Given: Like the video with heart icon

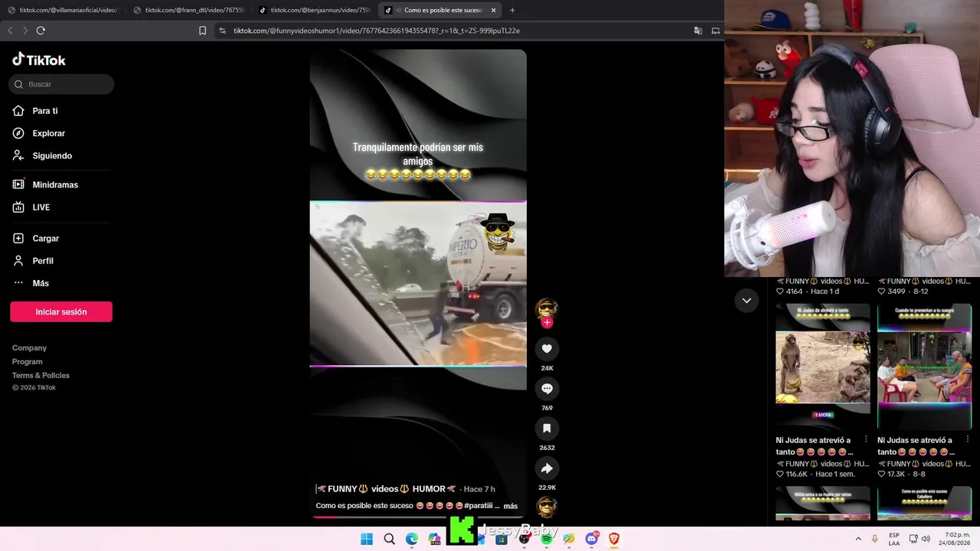Looking at the screenshot, I should point(547,348).
